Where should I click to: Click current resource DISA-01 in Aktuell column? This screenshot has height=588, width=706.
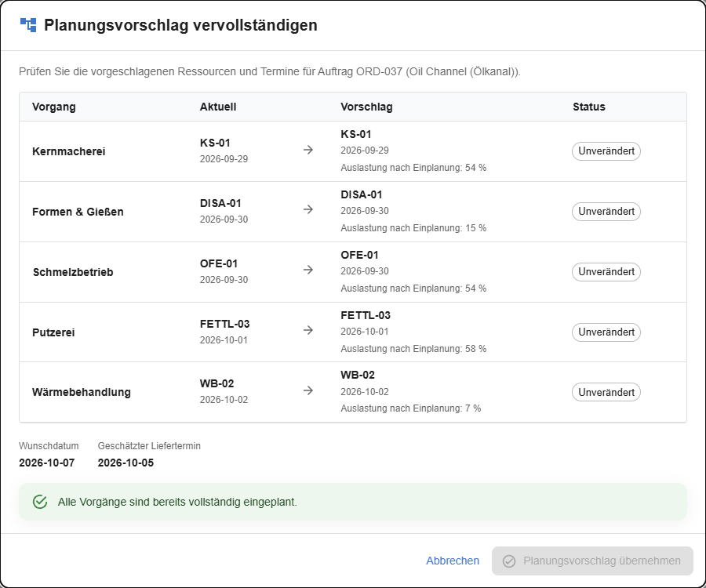coord(220,203)
